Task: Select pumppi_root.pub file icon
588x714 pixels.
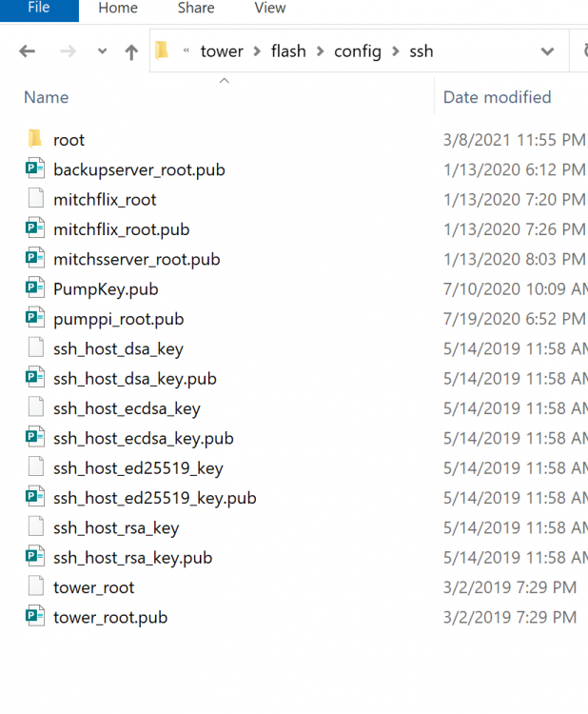Action: pos(35,318)
